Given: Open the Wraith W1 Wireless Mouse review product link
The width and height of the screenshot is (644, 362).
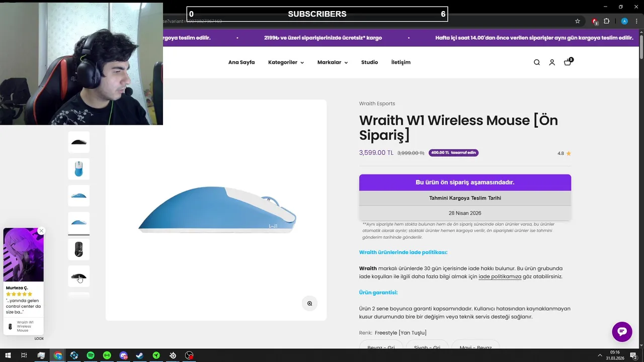Looking at the screenshot, I should click(23, 326).
